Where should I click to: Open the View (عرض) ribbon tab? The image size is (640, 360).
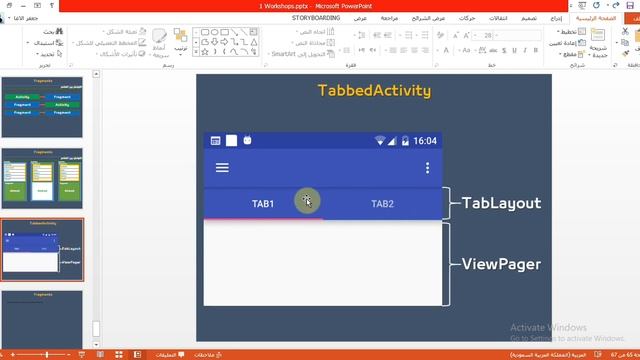pos(360,18)
